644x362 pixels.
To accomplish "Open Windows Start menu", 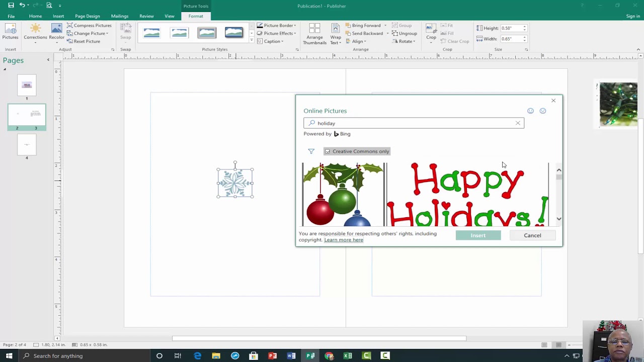I will coord(9,356).
